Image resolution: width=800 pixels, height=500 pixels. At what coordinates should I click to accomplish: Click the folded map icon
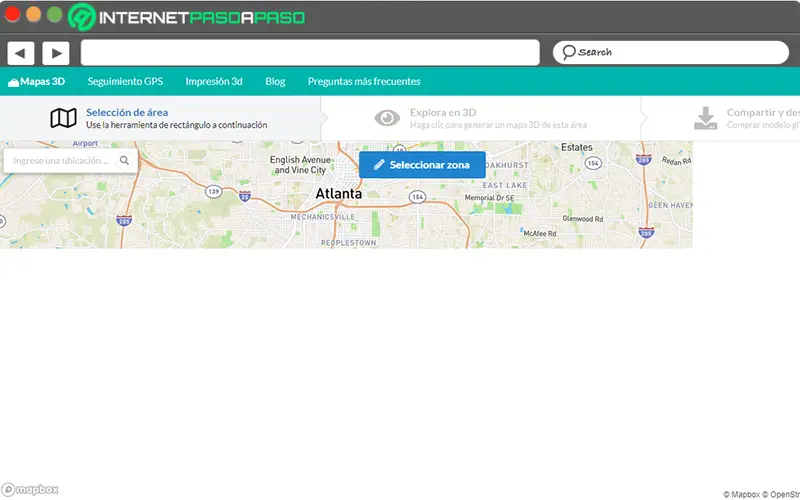tap(63, 118)
